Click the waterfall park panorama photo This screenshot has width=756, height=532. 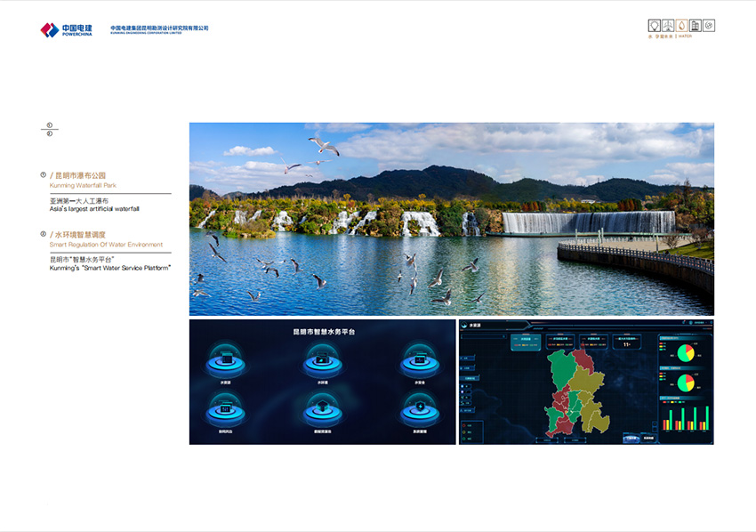click(451, 218)
